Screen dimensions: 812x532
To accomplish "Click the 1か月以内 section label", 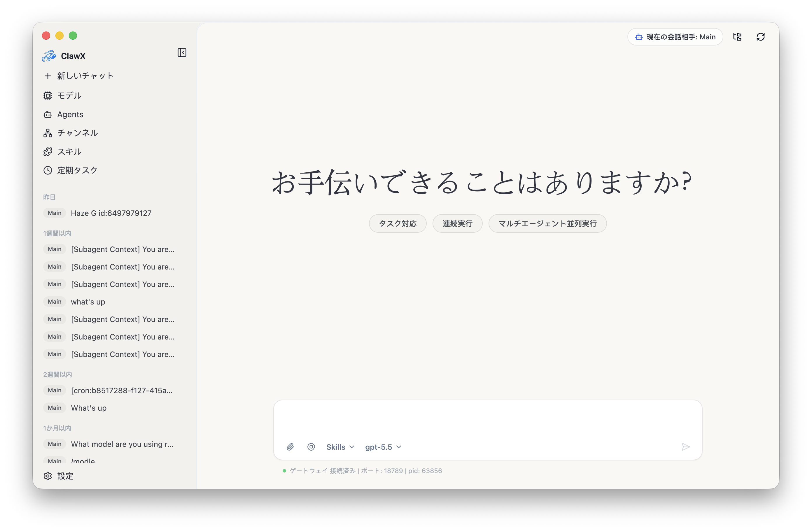I will (57, 428).
